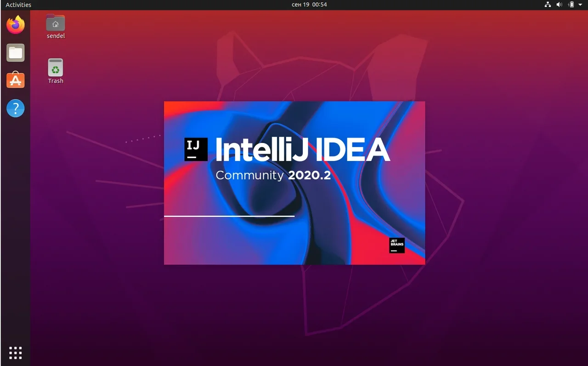Click the IJ logo on the splash screen

point(196,149)
